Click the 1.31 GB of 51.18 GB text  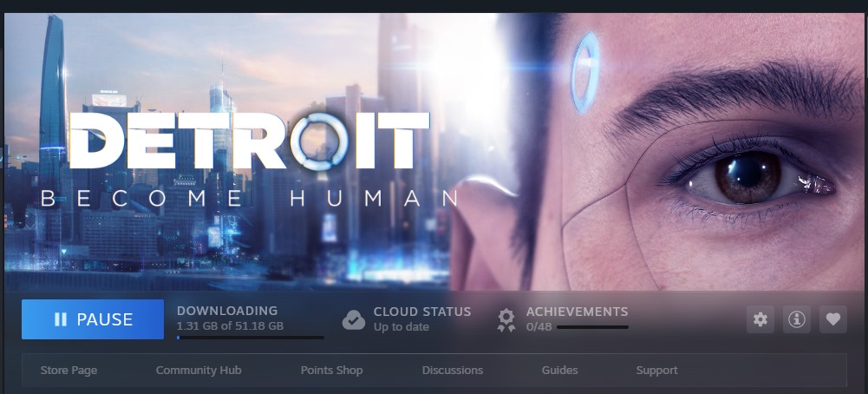pyautogui.click(x=230, y=325)
